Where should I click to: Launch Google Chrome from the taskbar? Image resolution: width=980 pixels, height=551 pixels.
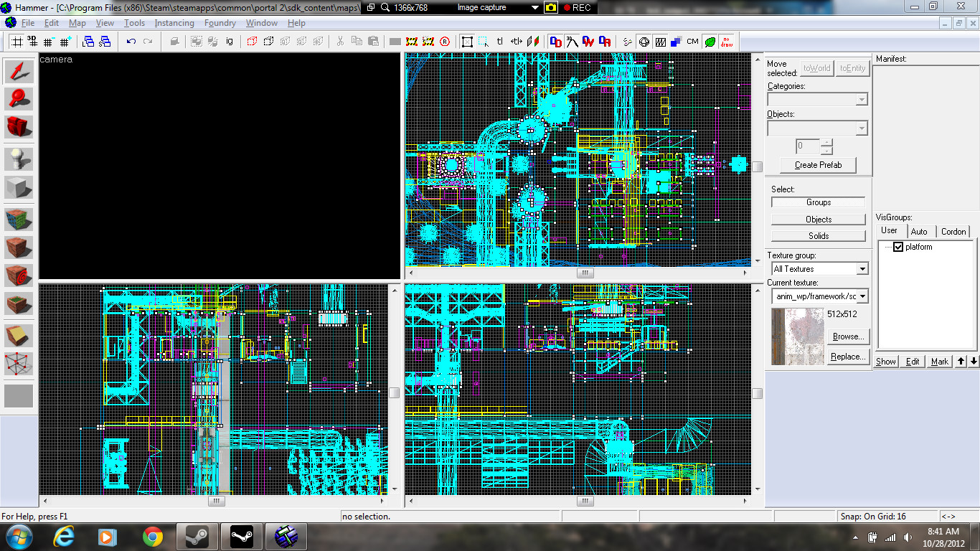pos(153,537)
